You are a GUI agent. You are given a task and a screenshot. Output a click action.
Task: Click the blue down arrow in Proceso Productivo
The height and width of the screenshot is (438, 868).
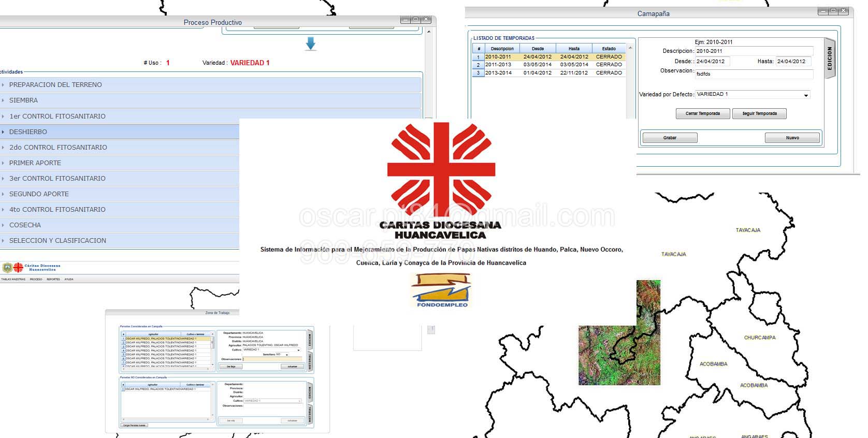click(x=311, y=43)
